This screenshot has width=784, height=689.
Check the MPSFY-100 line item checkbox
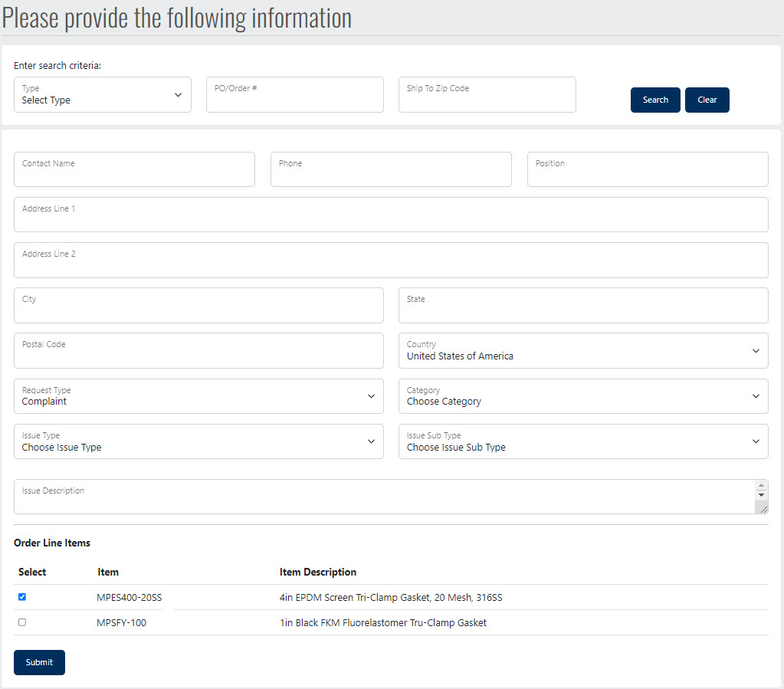pos(22,622)
